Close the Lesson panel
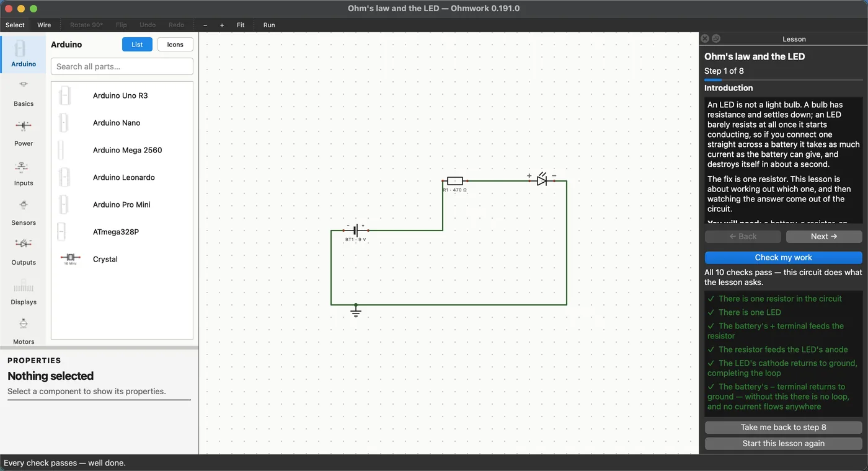This screenshot has width=868, height=471. click(705, 38)
